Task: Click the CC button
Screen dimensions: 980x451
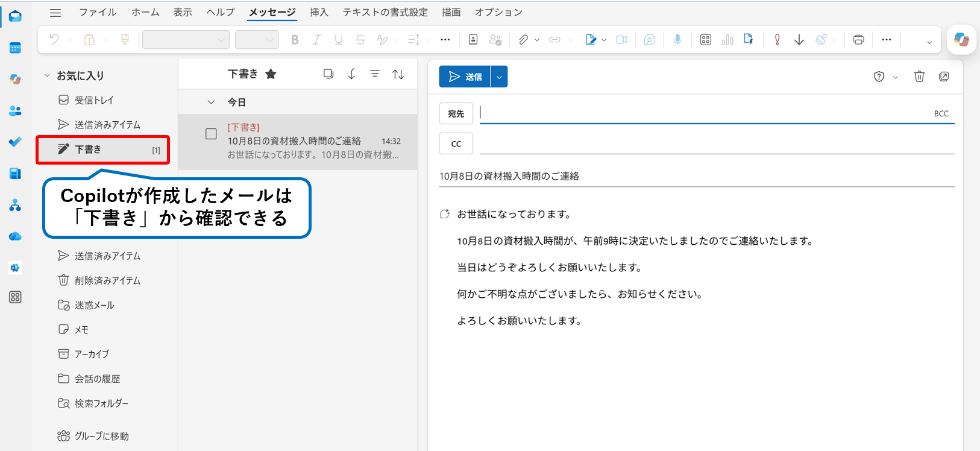Action: [456, 144]
